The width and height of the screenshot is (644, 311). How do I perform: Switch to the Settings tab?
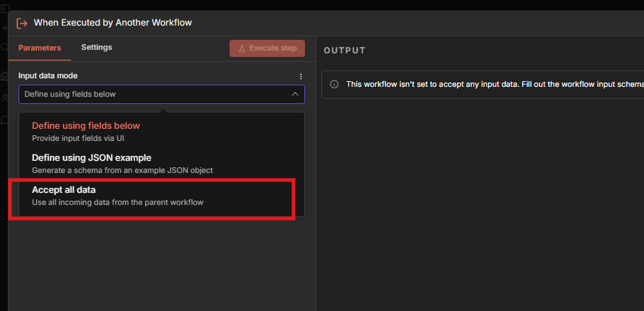pyautogui.click(x=96, y=48)
